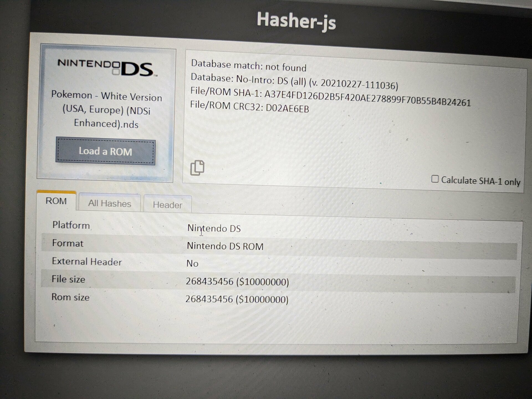The width and height of the screenshot is (532, 399).
Task: Select the Pokemon White Version filename text
Action: click(106, 109)
